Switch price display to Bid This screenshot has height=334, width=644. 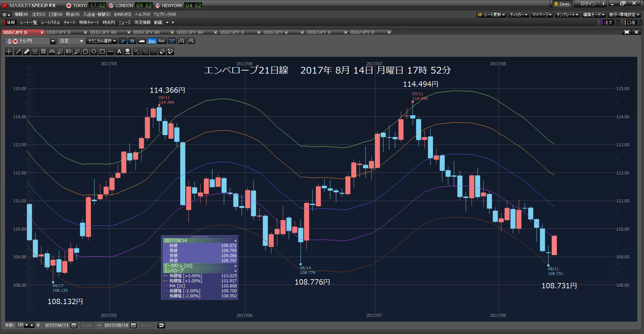(x=152, y=41)
